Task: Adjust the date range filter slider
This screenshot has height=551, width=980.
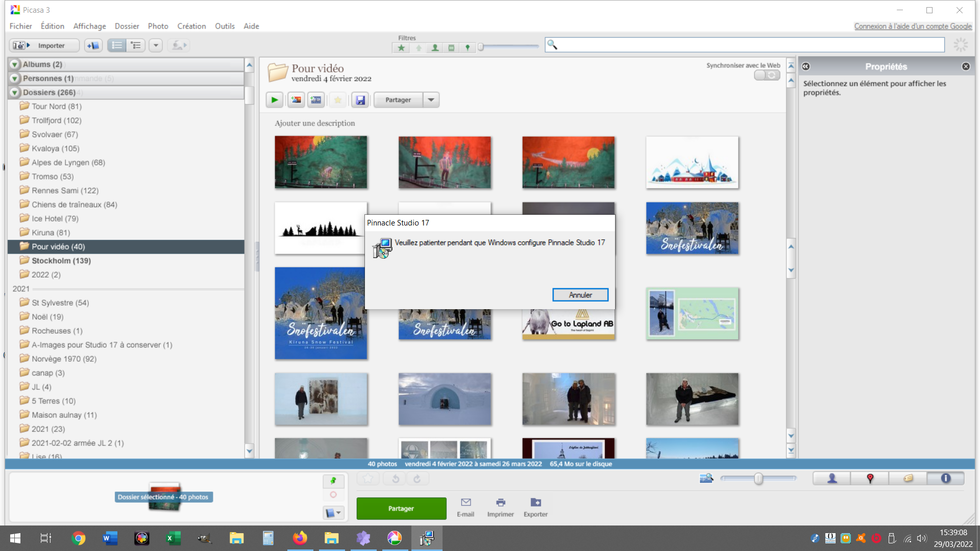Action: click(480, 47)
